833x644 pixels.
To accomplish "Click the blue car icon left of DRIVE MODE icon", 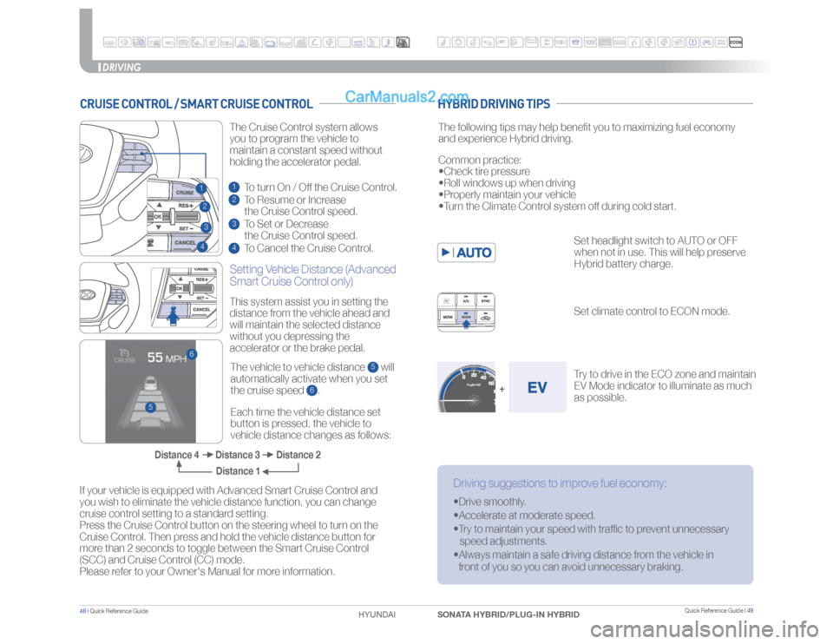I will coord(706,42).
